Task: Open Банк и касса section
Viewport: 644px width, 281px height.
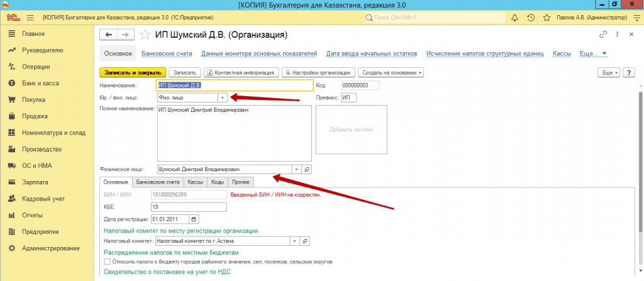Action: point(40,83)
